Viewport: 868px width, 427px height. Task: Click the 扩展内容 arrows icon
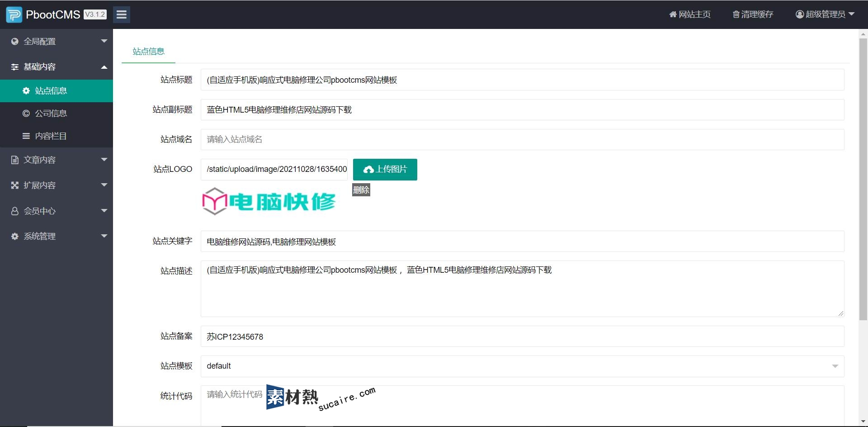[15, 185]
